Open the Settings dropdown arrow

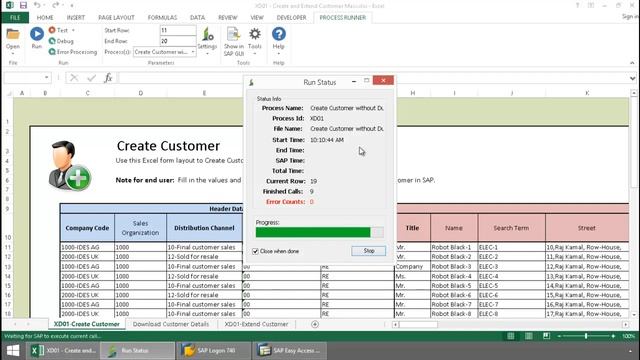pos(207,53)
